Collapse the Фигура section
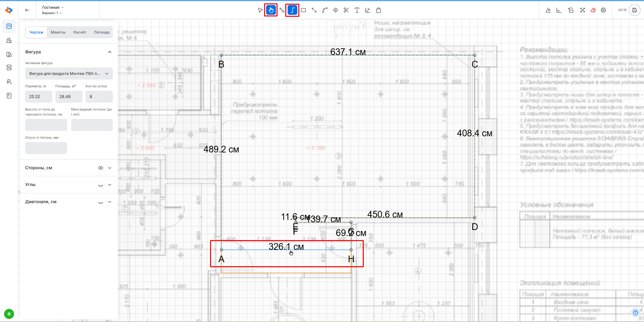Screen dimensions: 644x322 pyautogui.click(x=109, y=52)
